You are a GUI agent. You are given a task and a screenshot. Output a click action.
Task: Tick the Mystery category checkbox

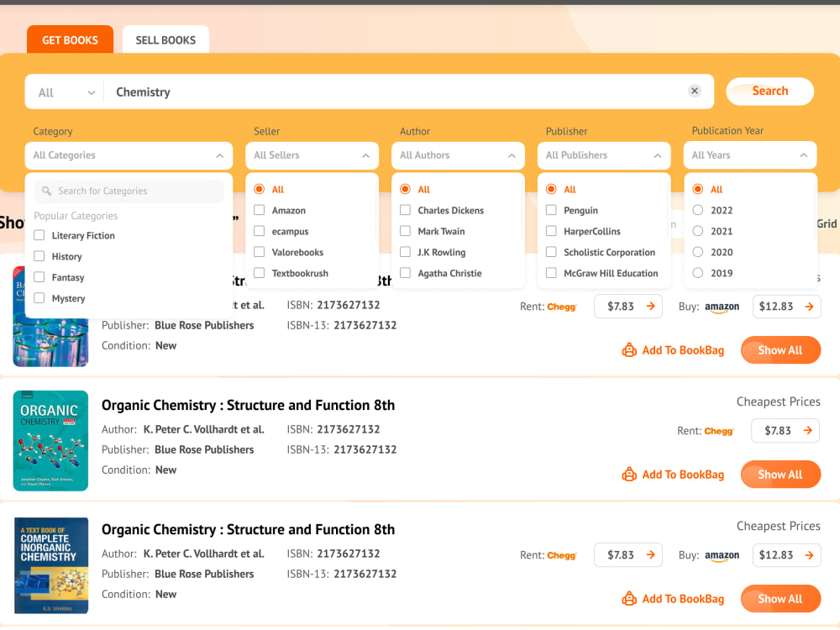point(39,298)
